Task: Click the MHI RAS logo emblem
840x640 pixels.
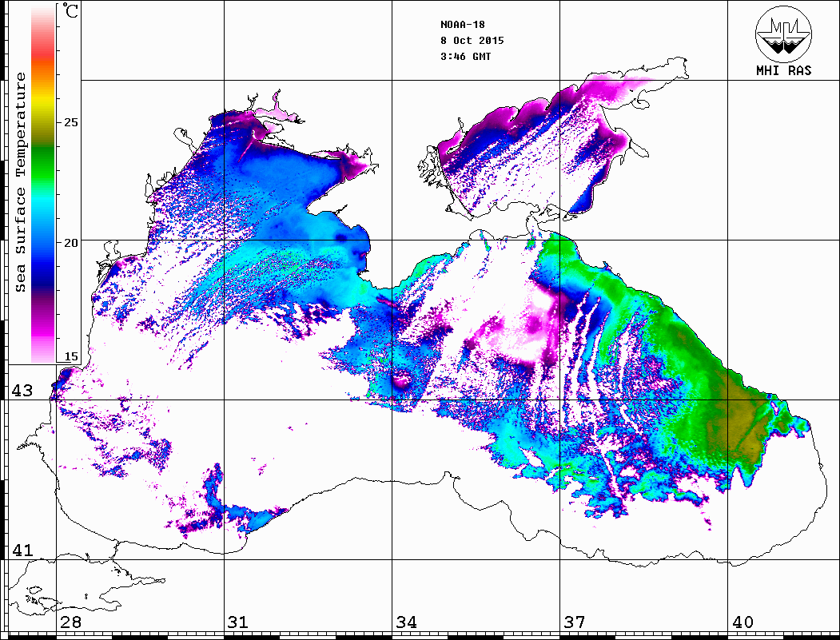Action: (784, 34)
